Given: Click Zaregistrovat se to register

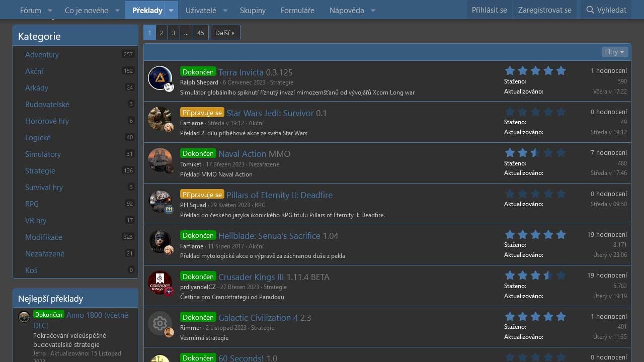Looking at the screenshot, I should coord(545,10).
